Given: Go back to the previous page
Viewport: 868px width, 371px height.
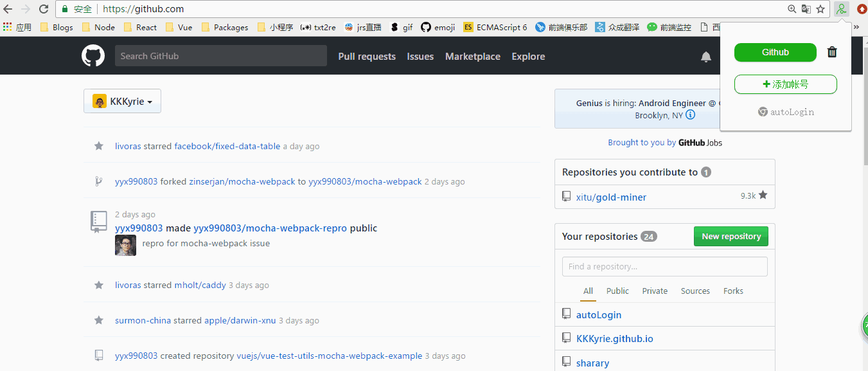Looking at the screenshot, I should [8, 9].
